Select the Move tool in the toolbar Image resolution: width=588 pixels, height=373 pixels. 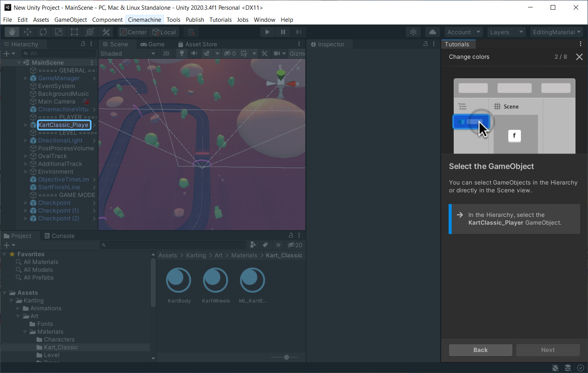[x=27, y=32]
